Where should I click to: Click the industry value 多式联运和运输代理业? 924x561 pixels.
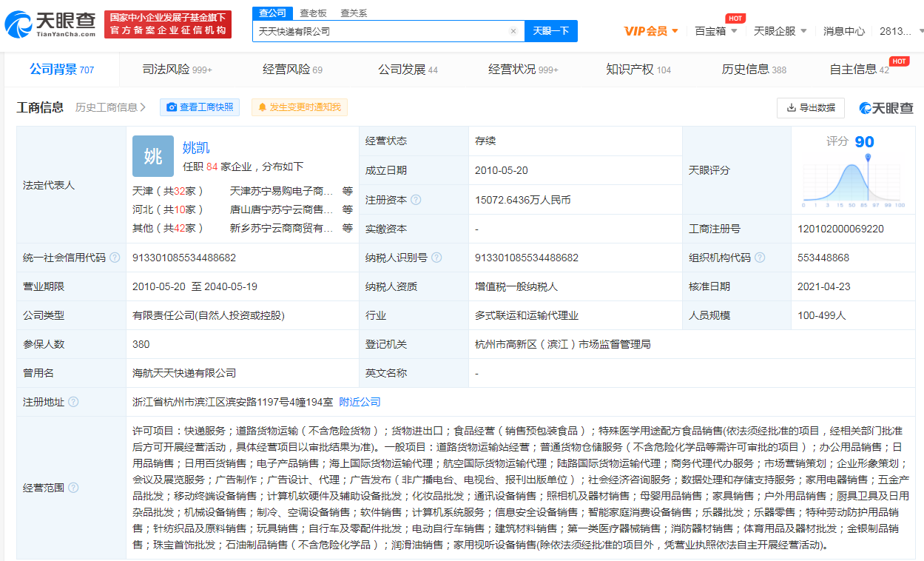[x=527, y=315]
